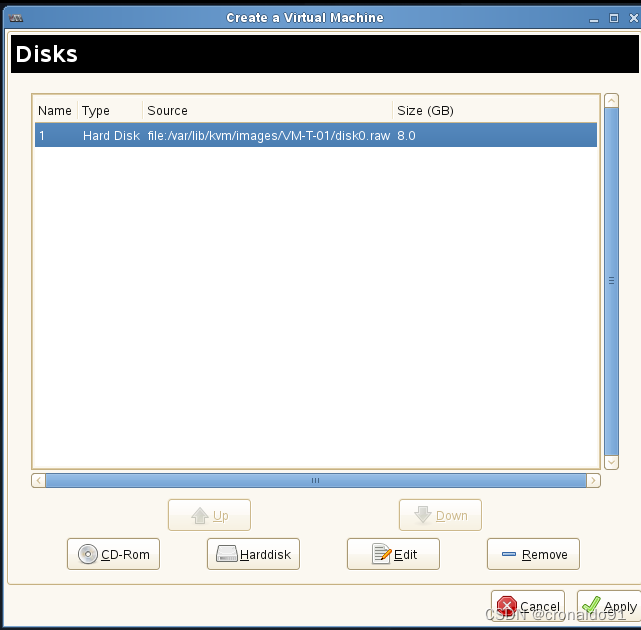
Task: Select disk row named 1
Action: pos(316,135)
